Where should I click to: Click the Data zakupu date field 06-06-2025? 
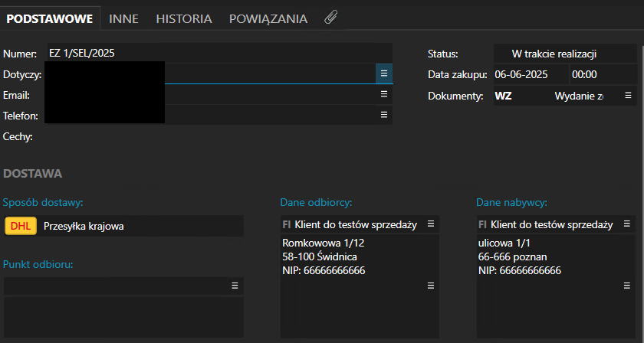pyautogui.click(x=529, y=74)
